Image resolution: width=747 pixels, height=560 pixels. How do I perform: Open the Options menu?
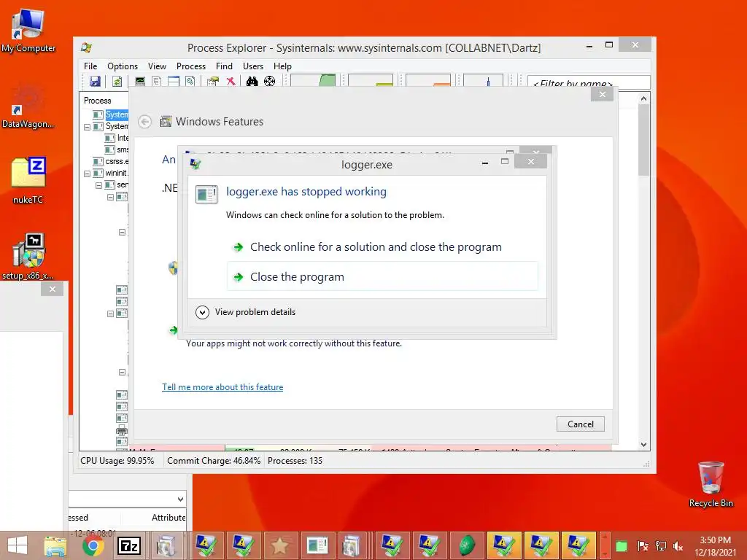(123, 66)
